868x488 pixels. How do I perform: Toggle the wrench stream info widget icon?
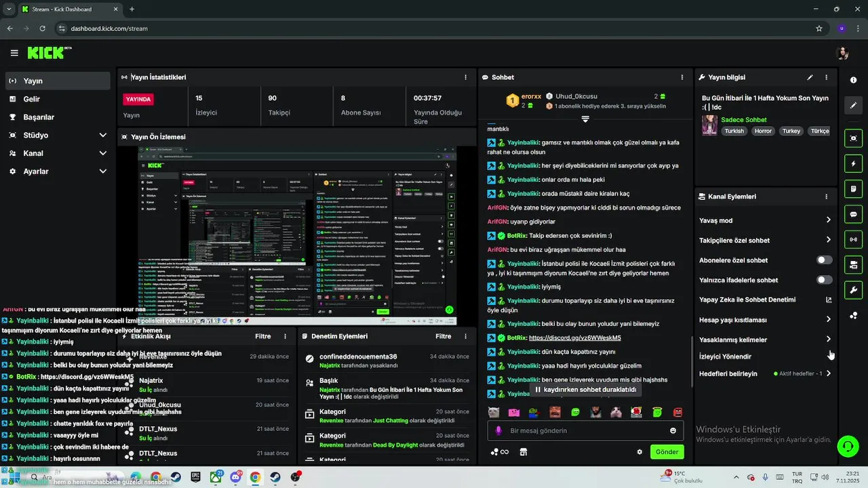(853, 290)
